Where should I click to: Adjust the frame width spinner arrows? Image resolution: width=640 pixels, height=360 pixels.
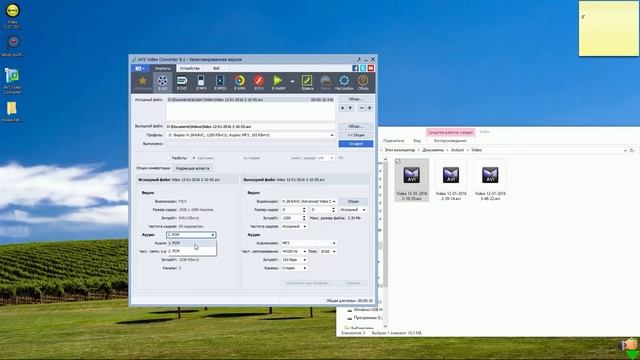(x=304, y=210)
